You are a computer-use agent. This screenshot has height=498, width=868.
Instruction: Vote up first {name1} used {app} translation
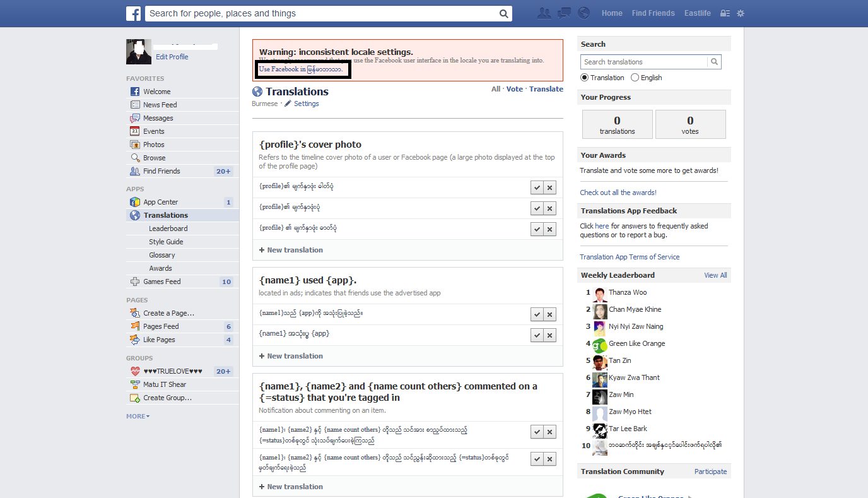click(x=537, y=314)
